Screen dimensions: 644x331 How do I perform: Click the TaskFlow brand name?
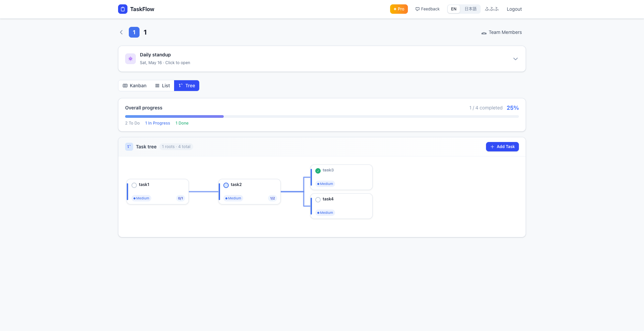coord(142,9)
